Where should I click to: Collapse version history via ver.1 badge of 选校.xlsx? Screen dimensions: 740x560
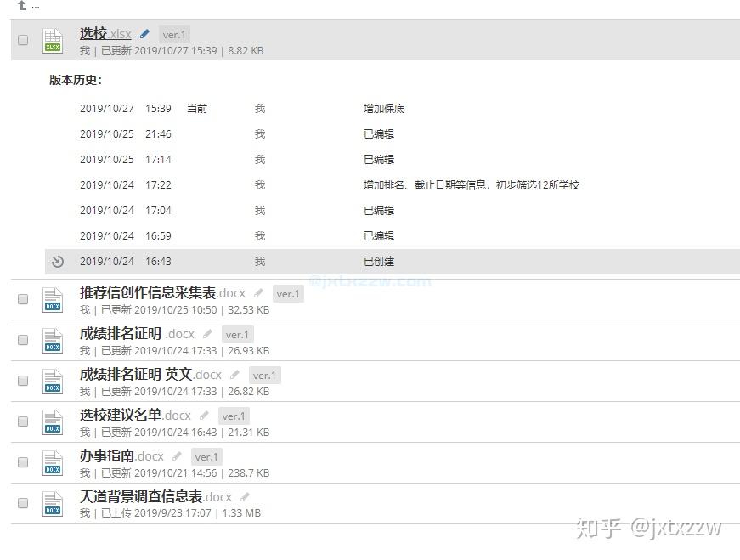pyautogui.click(x=174, y=35)
